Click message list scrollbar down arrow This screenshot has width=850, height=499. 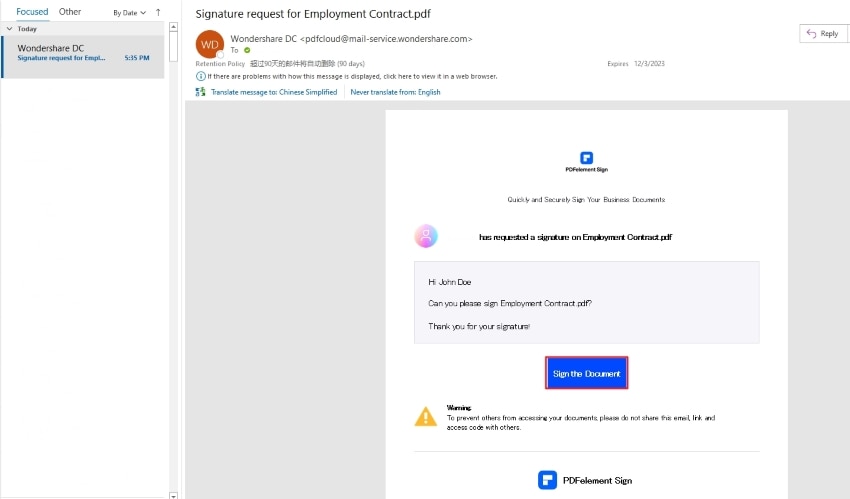(x=173, y=495)
